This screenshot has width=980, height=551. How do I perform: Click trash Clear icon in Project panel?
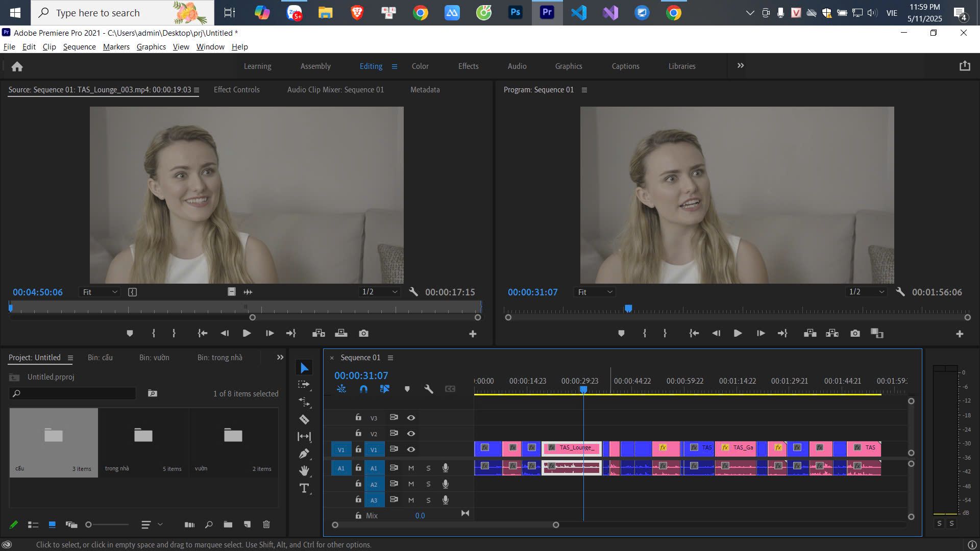coord(266,524)
